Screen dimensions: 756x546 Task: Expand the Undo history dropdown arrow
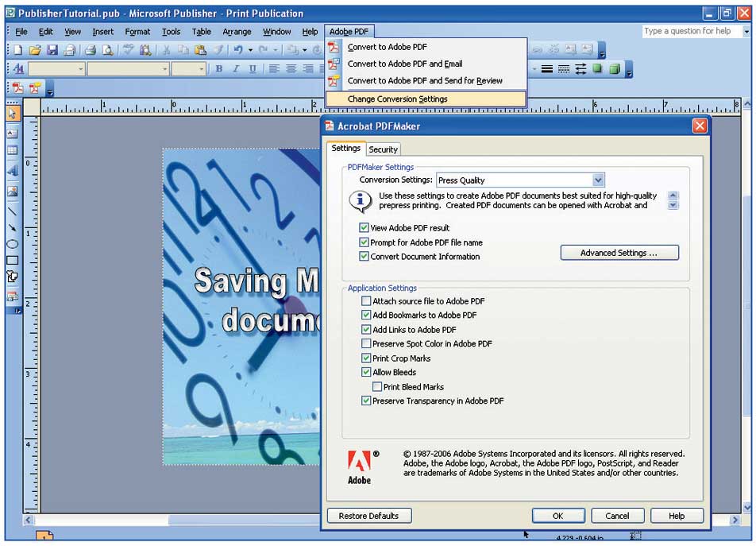250,50
